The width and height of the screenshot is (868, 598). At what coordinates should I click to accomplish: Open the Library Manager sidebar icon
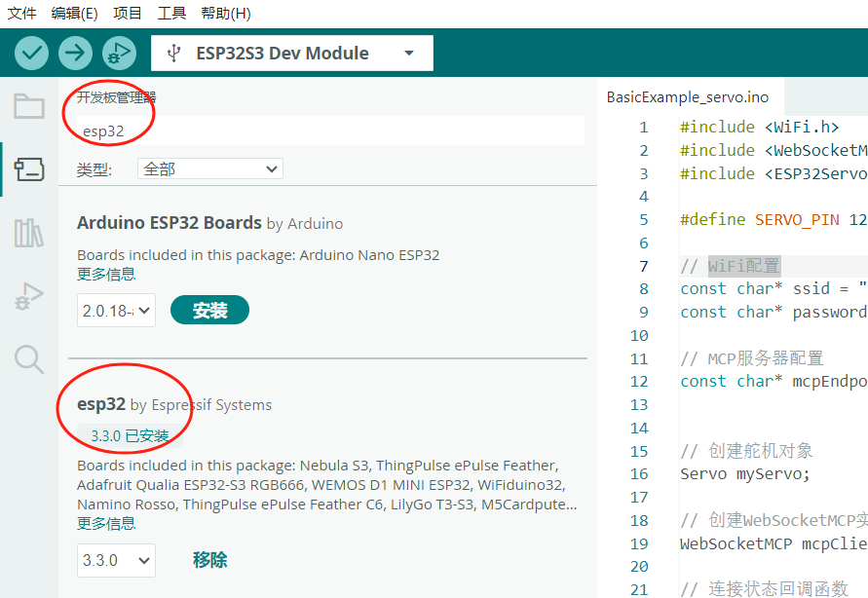[29, 233]
